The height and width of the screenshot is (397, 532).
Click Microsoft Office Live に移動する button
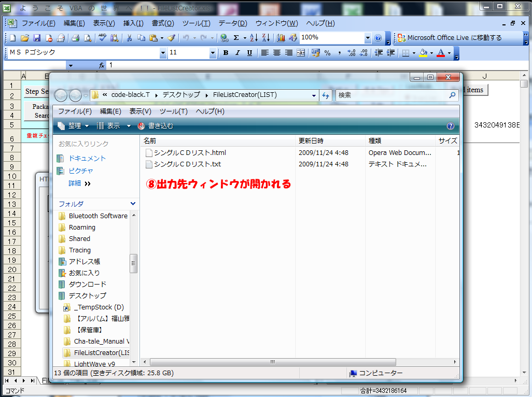[x=450, y=38]
